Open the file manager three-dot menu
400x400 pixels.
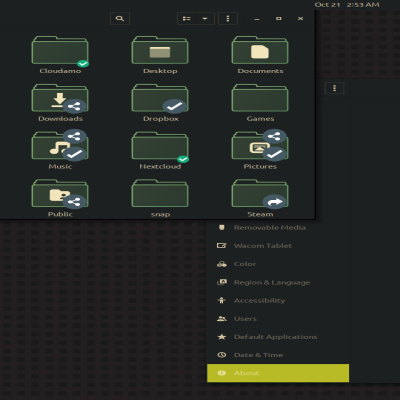(x=228, y=18)
